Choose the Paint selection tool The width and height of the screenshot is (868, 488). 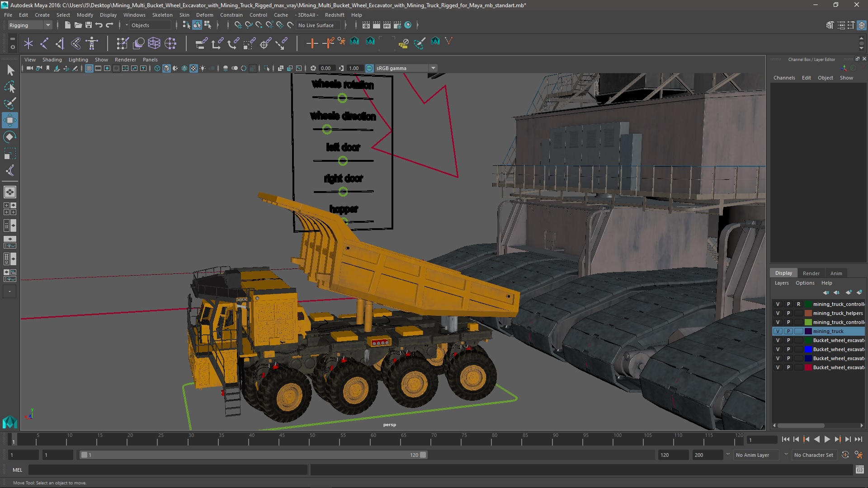tap(10, 103)
